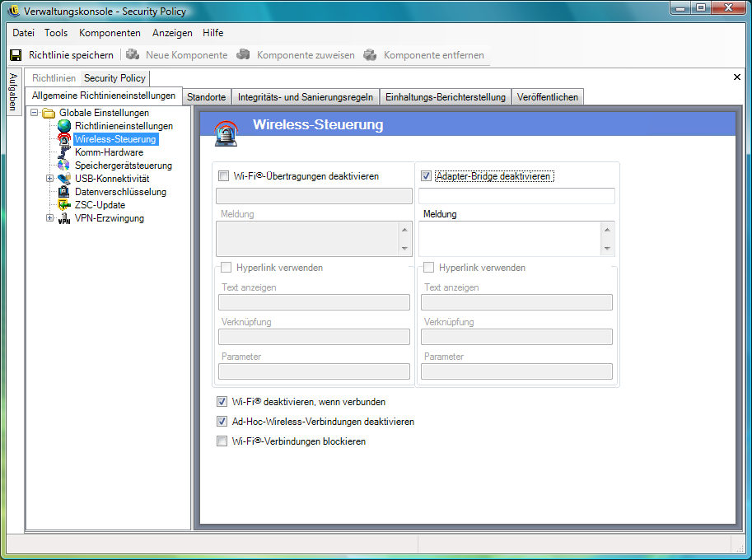Enable Wi-Fi-Übertragungen deaktivieren checkbox
Image resolution: width=752 pixels, height=560 pixels.
tap(223, 175)
